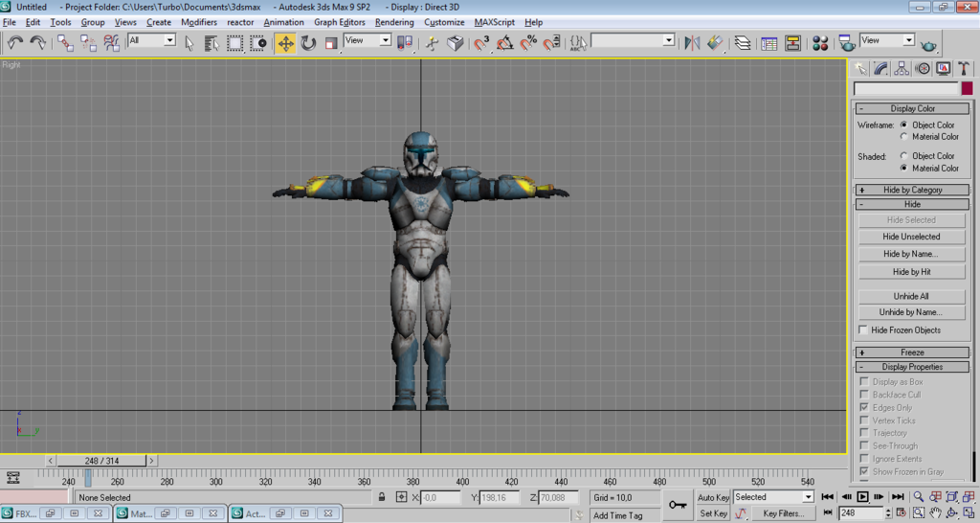Click the Mirror tool icon

pyautogui.click(x=692, y=42)
